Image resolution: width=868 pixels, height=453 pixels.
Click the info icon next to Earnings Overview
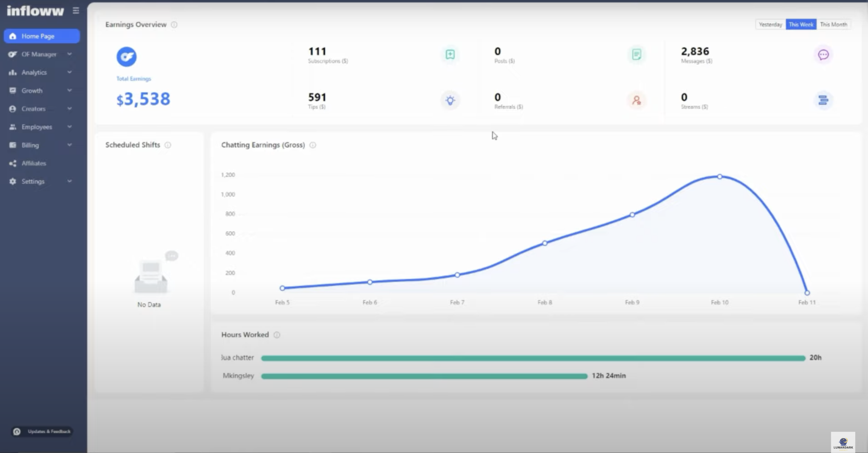pos(174,25)
